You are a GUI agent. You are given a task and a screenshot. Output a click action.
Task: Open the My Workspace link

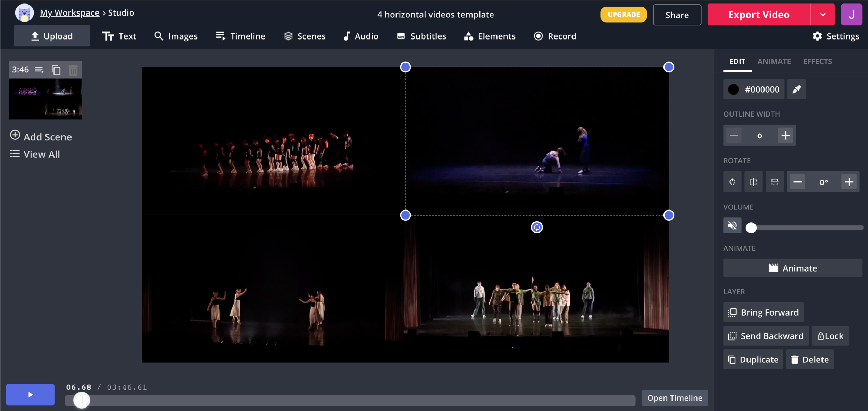[x=69, y=13]
